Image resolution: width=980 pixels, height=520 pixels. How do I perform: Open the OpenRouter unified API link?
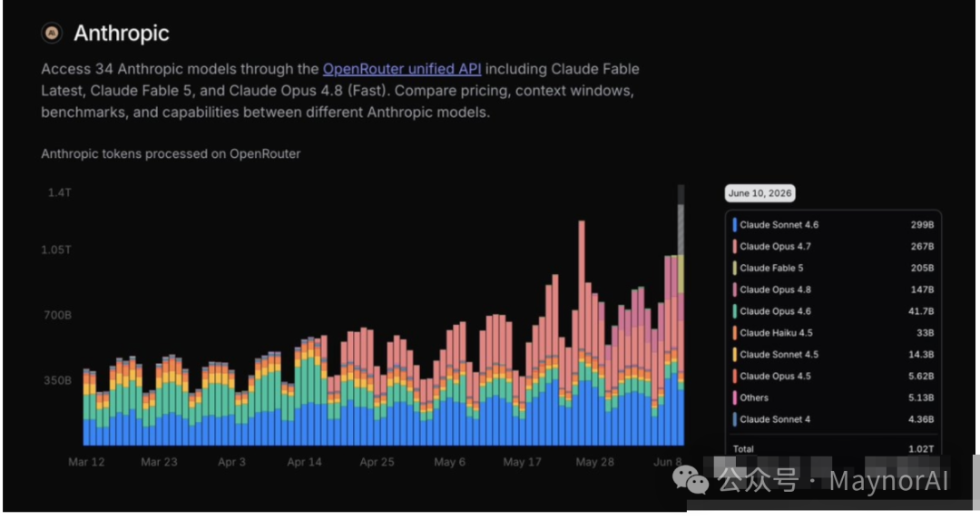402,69
